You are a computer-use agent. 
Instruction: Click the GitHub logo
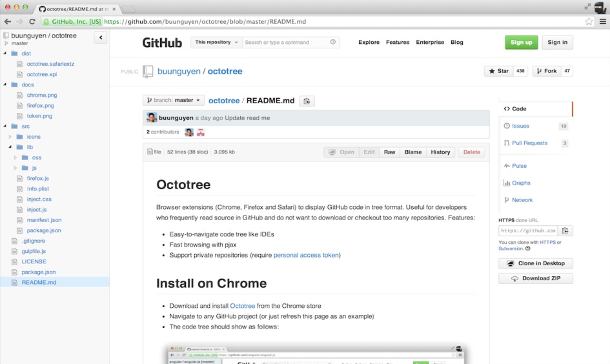pyautogui.click(x=162, y=43)
